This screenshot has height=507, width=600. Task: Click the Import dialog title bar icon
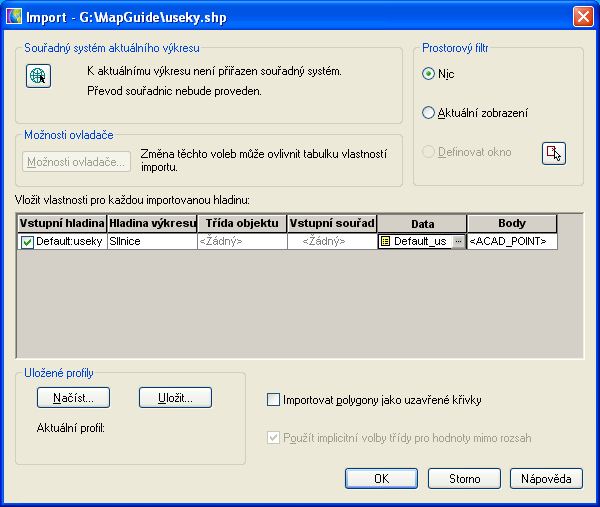click(13, 16)
